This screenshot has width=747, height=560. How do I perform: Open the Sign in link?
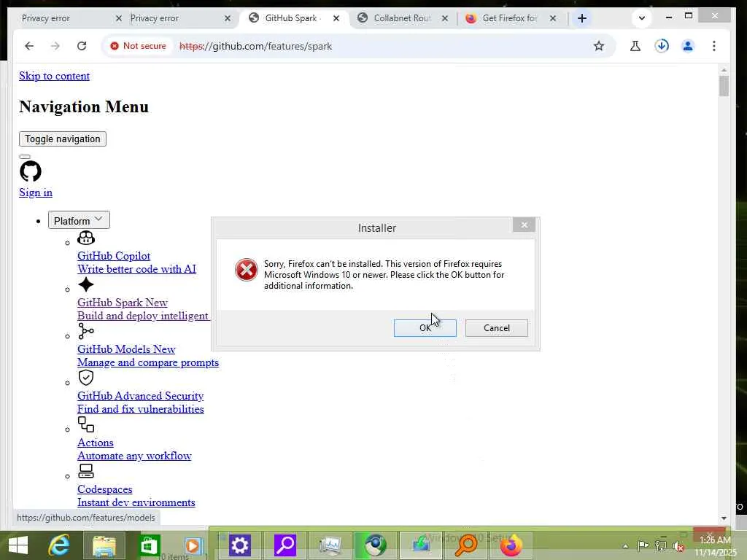click(x=36, y=192)
